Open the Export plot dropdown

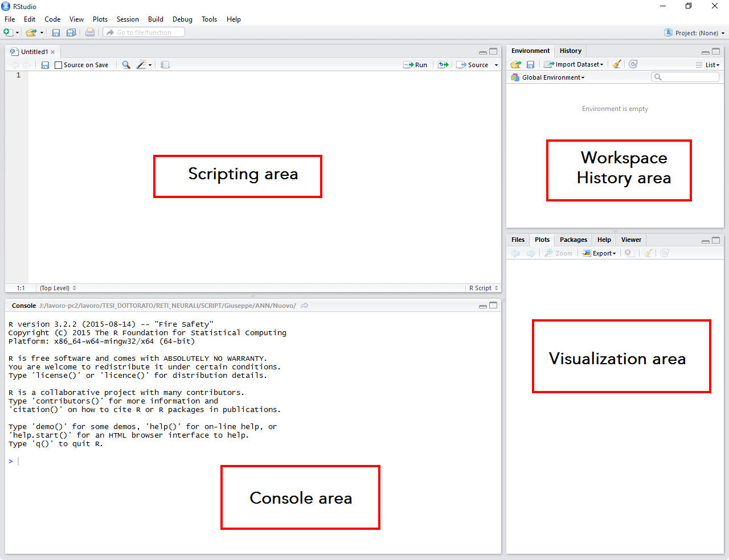pos(599,253)
